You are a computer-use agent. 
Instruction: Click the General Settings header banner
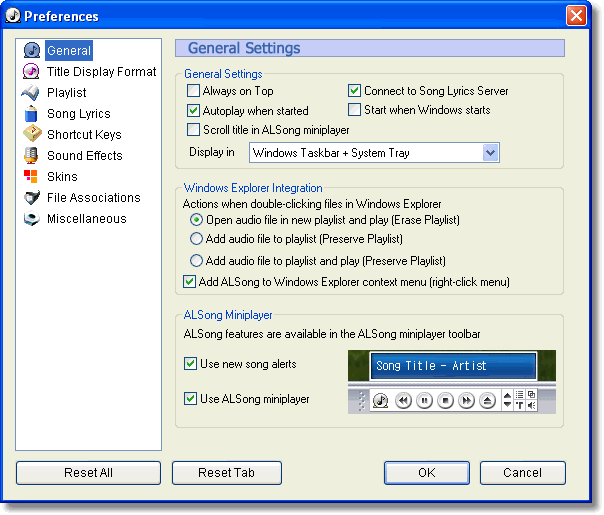(x=370, y=48)
